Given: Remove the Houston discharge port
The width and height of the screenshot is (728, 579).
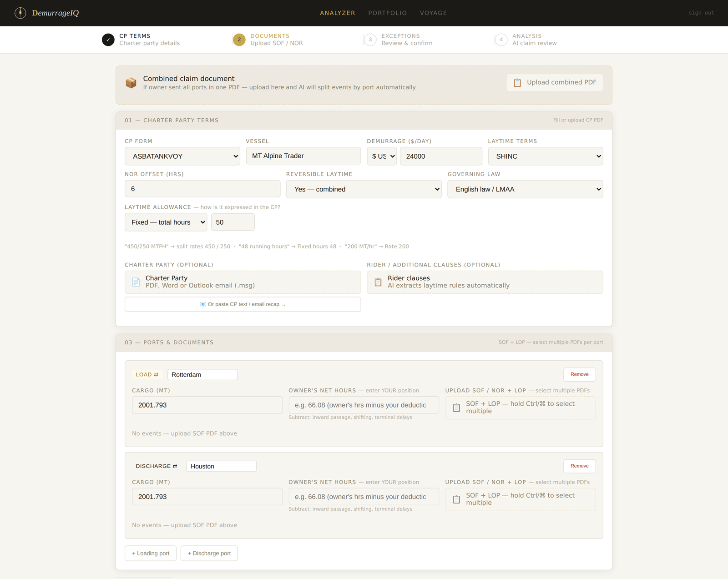Looking at the screenshot, I should [x=580, y=466].
